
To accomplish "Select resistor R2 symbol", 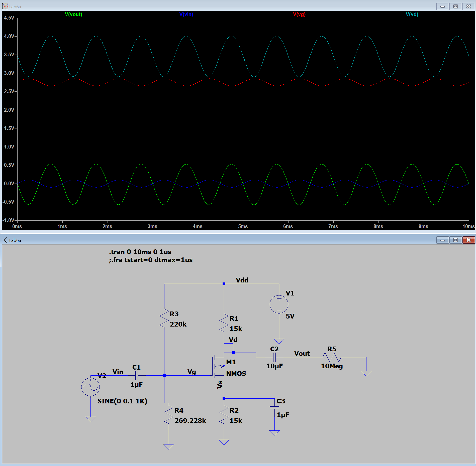I will [x=224, y=415].
